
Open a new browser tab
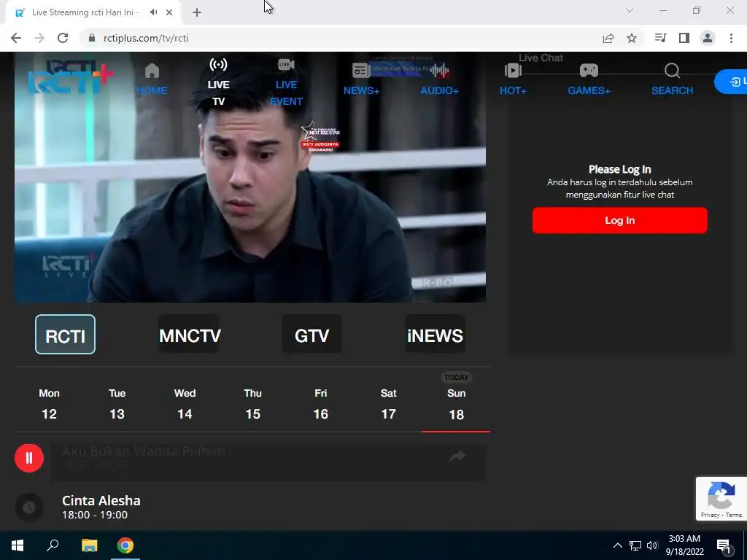coord(197,12)
